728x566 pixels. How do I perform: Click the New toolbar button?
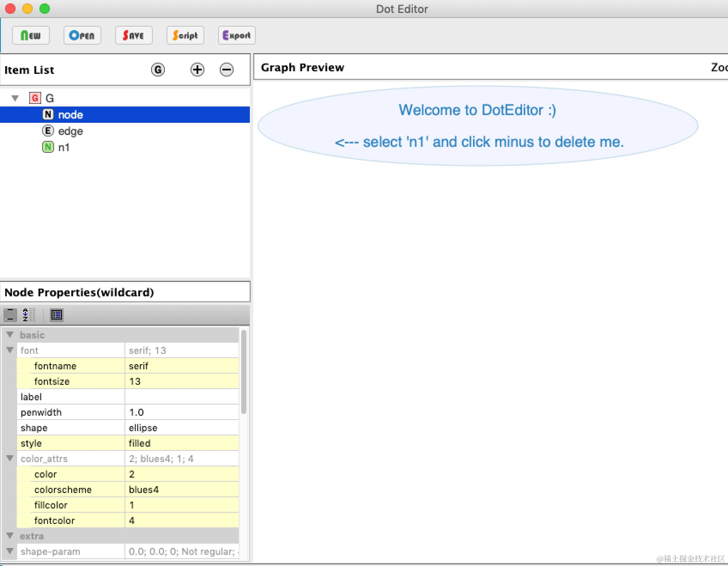(x=31, y=35)
